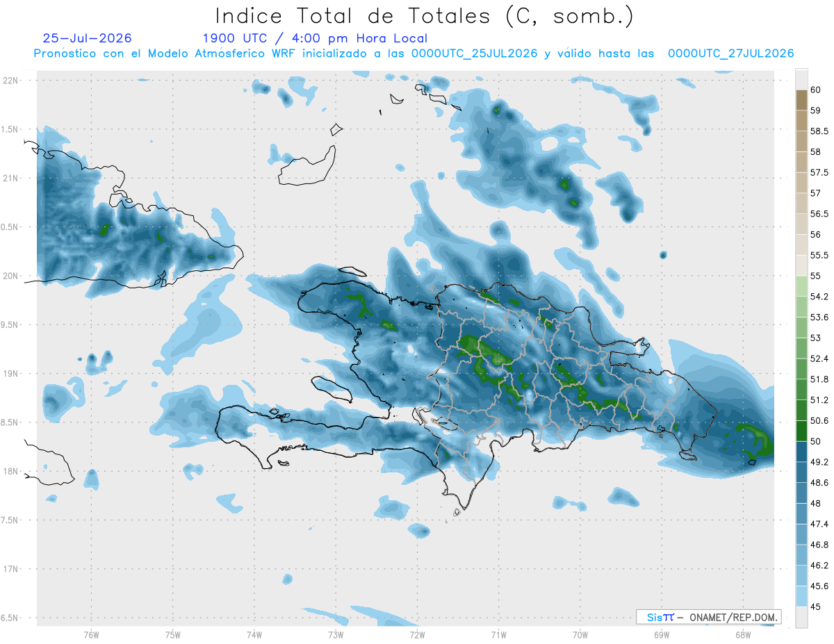The image size is (834, 644).
Task: Click the '48.6' legend value
Action: pyautogui.click(x=819, y=483)
